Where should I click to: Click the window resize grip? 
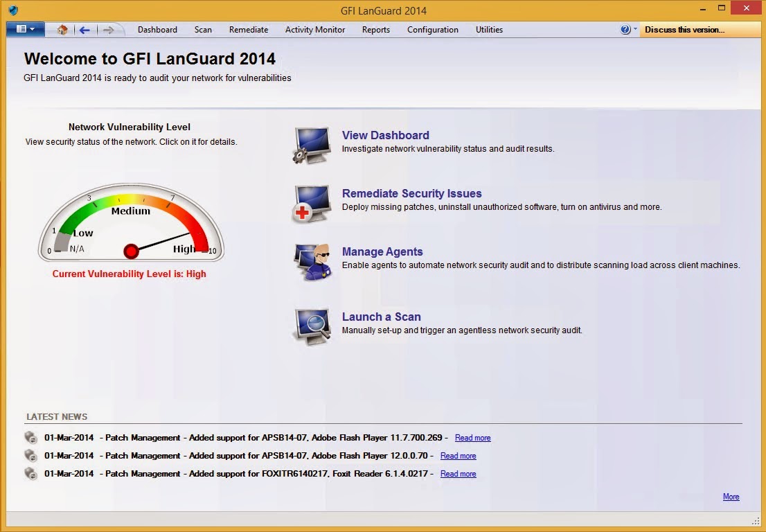756,521
